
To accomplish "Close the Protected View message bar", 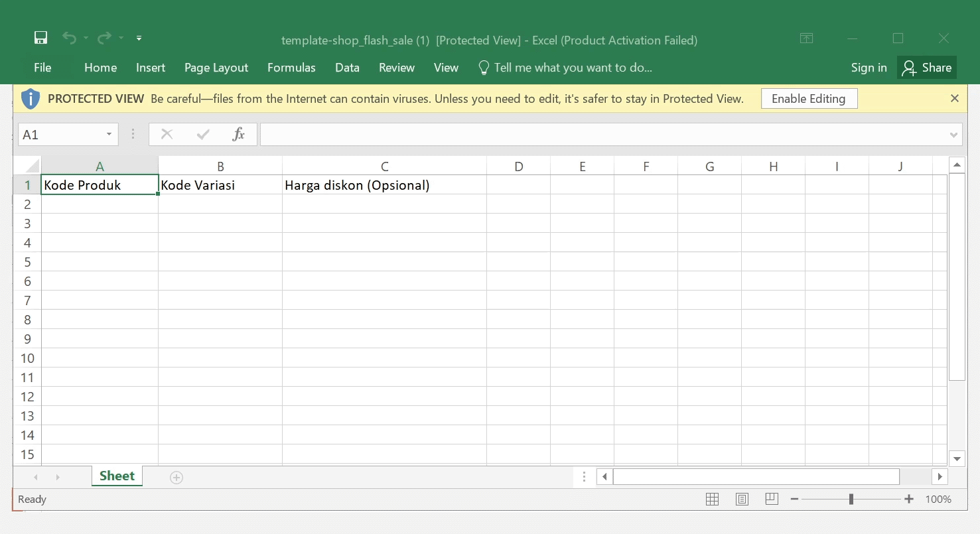I will point(954,99).
